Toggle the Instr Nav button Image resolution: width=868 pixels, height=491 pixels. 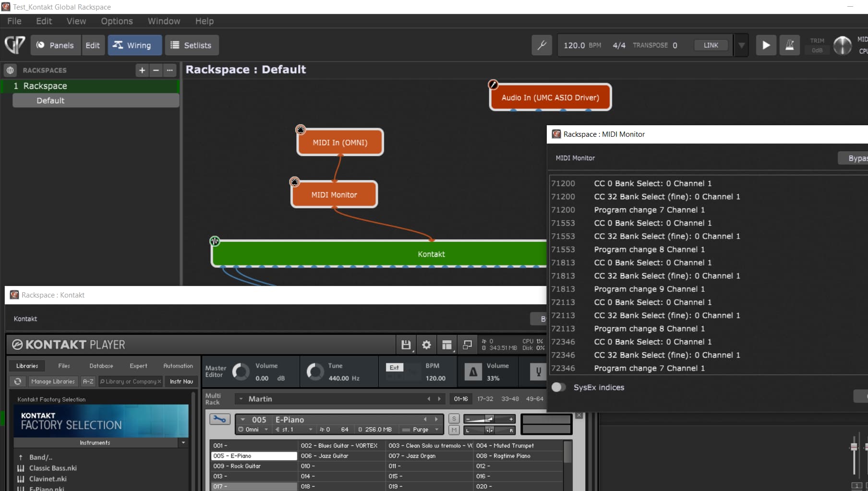pos(181,382)
